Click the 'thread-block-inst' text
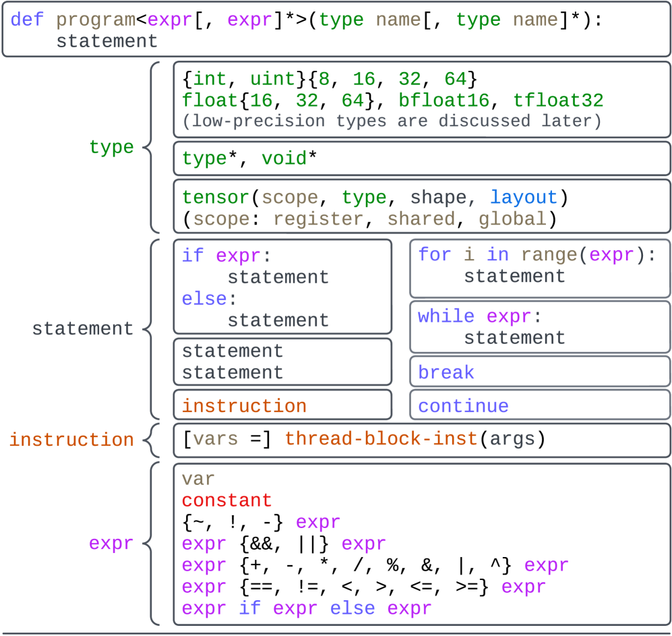Image resolution: width=672 pixels, height=636 pixels. coord(381,440)
